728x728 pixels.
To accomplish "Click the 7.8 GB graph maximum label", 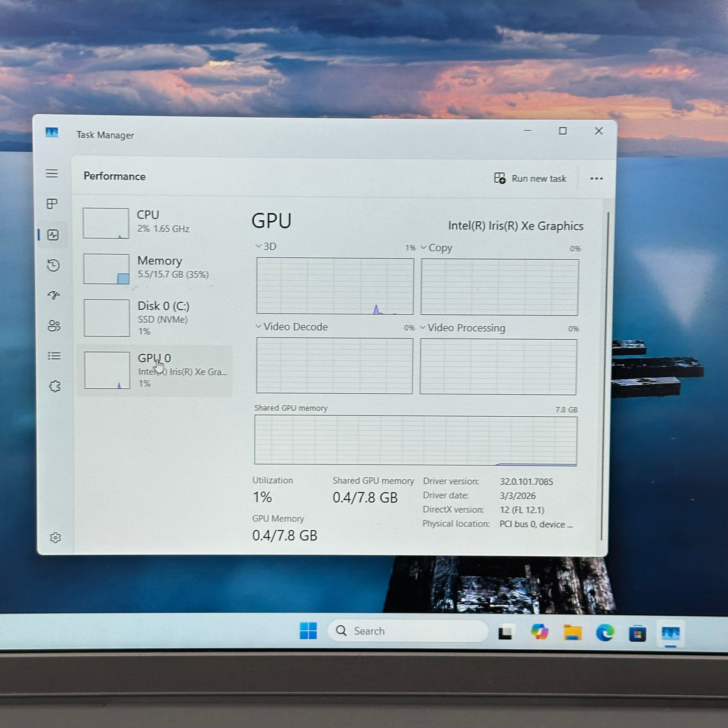I will [x=567, y=409].
